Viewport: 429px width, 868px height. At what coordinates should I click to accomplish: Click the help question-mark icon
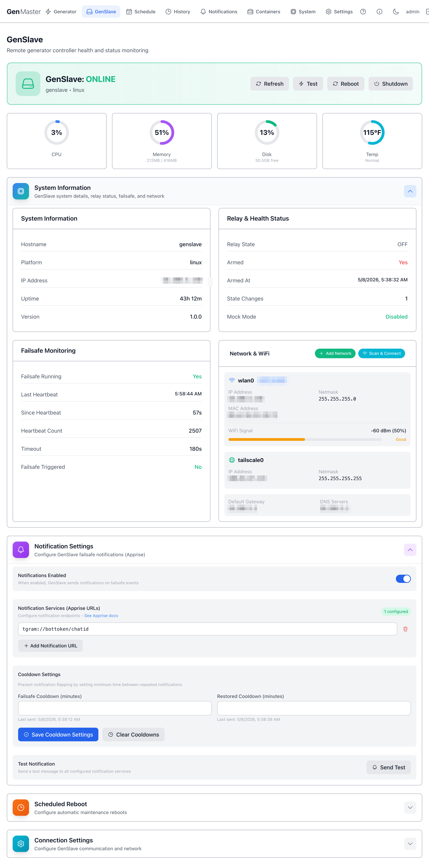pyautogui.click(x=363, y=11)
